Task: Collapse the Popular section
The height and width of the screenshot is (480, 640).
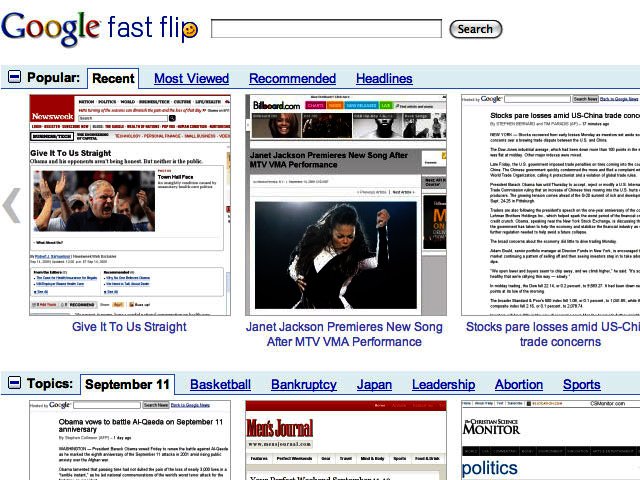Action: point(13,77)
